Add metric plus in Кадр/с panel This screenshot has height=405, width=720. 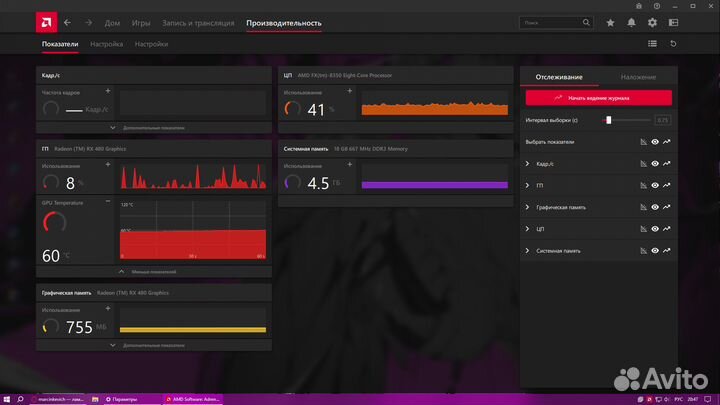coord(108,91)
